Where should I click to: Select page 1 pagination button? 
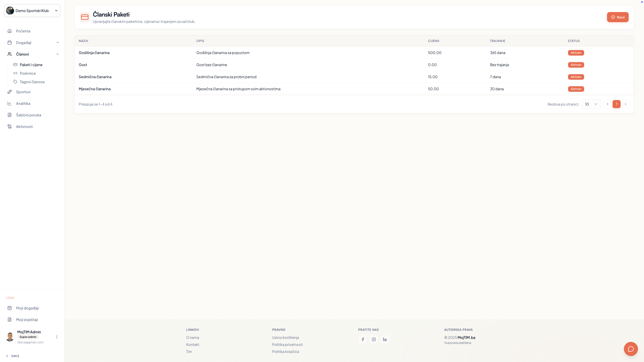616,104
